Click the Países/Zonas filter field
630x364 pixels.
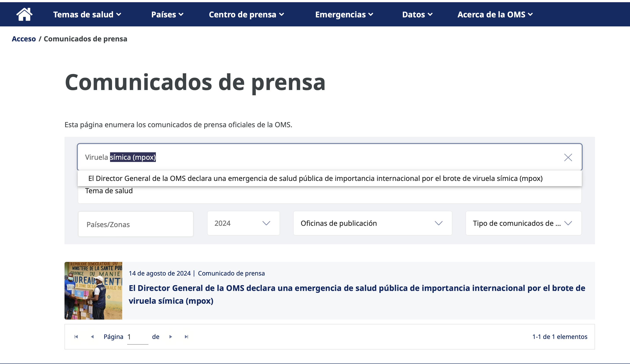136,224
